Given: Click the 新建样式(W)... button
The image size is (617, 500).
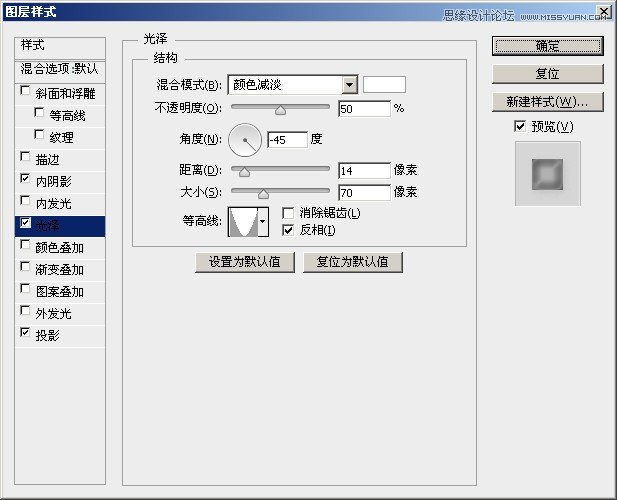Looking at the screenshot, I should (x=547, y=102).
